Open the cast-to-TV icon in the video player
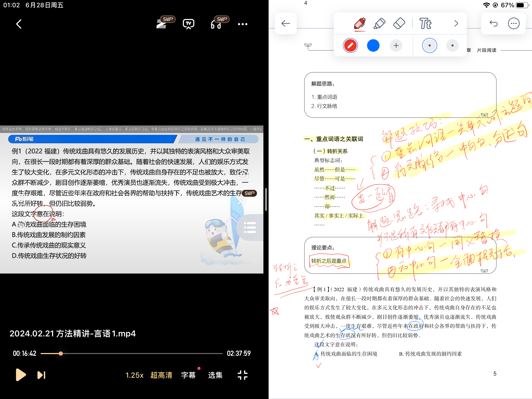 [188, 24]
